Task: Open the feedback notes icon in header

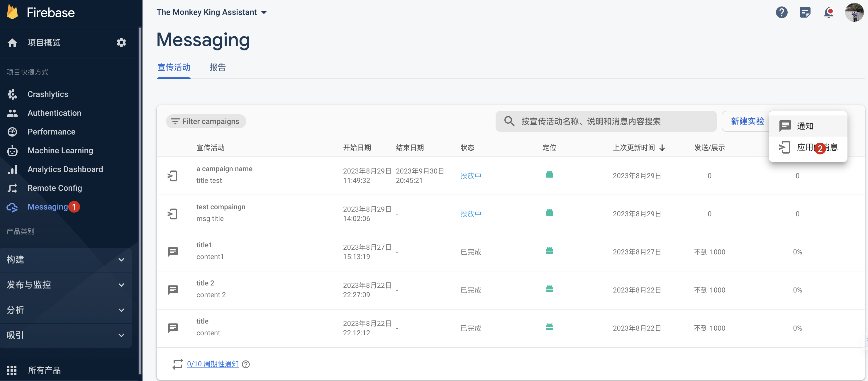Action: tap(805, 13)
